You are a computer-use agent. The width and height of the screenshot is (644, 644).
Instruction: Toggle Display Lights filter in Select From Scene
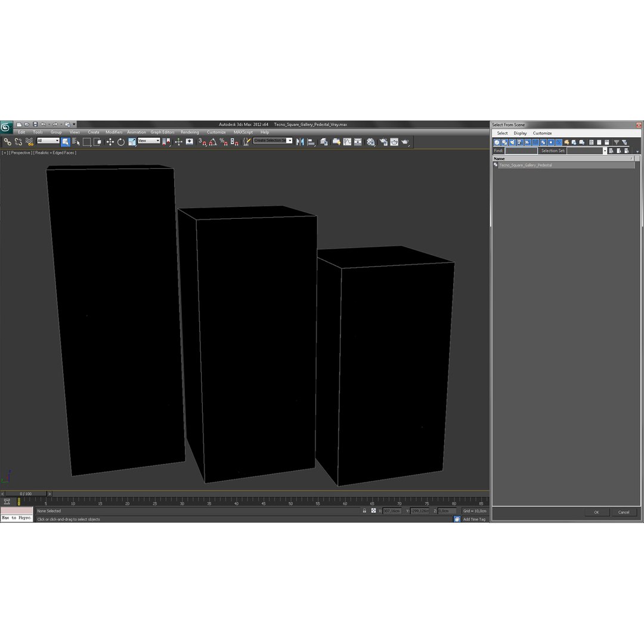512,143
